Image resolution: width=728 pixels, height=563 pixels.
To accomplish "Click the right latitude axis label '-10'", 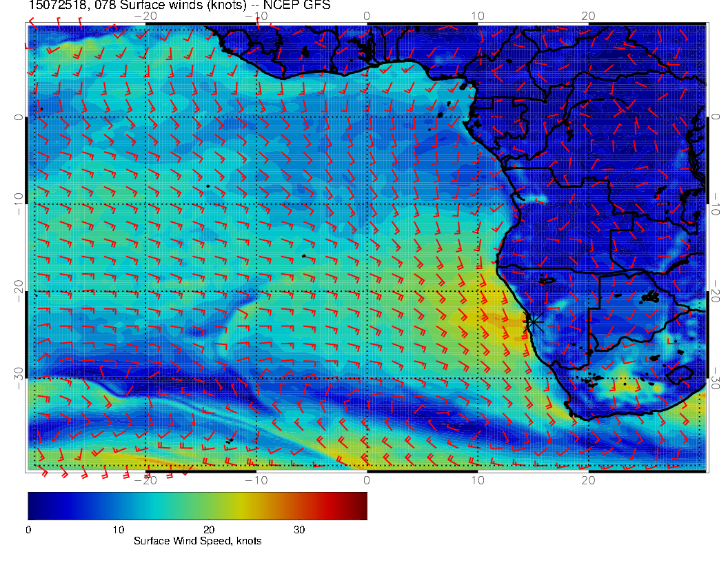I will pos(716,204).
